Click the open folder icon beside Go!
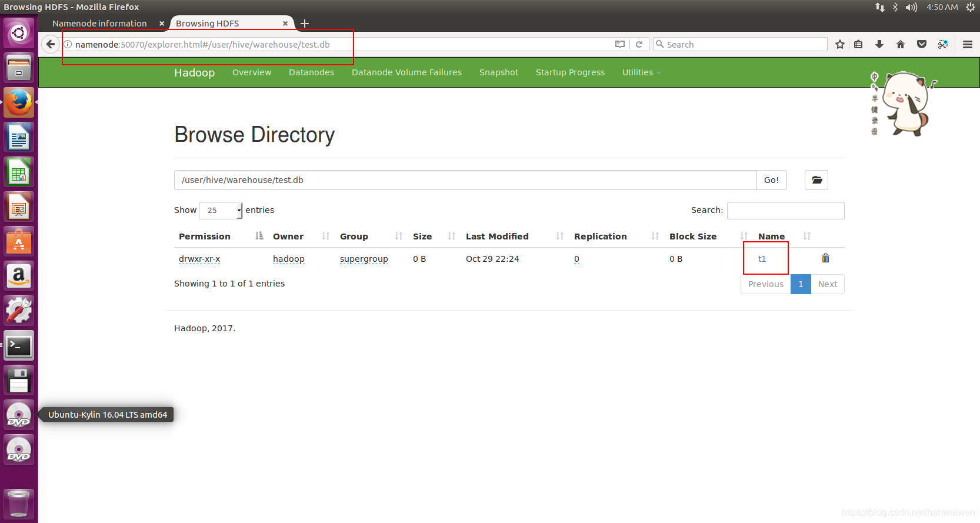 [816, 180]
